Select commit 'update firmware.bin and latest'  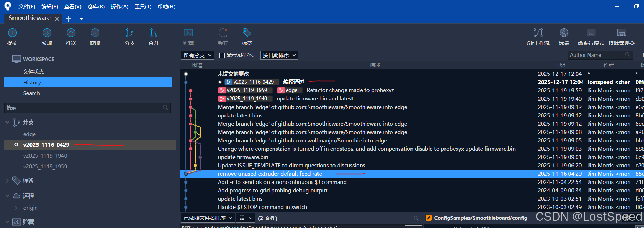pyautogui.click(x=412, y=99)
